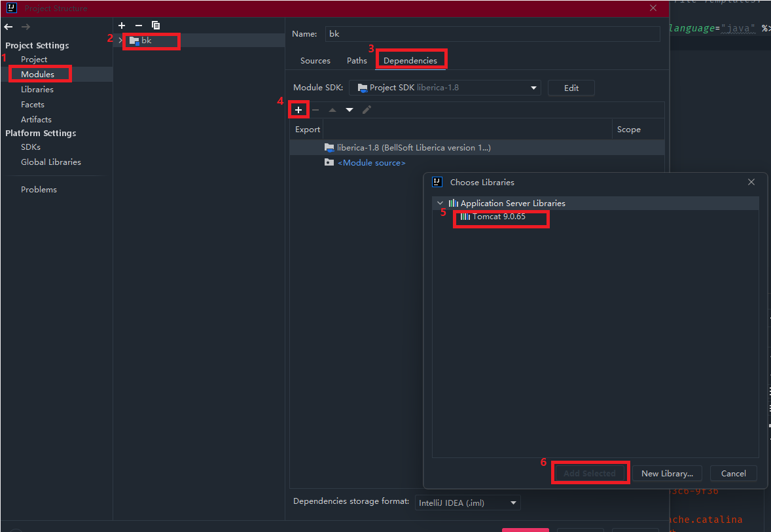
Task: Click the Edit button next to Module SDK
Action: (x=571, y=88)
